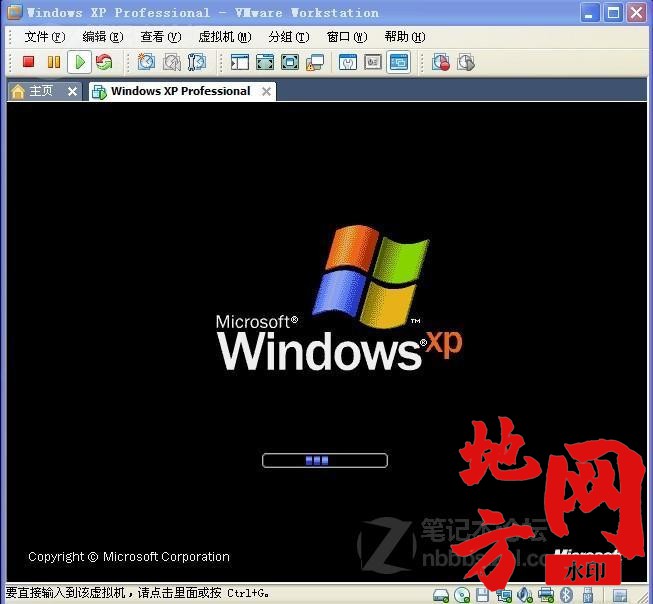Close the VMware Workstation window
Viewport: 653px width, 604px height.
637,12
